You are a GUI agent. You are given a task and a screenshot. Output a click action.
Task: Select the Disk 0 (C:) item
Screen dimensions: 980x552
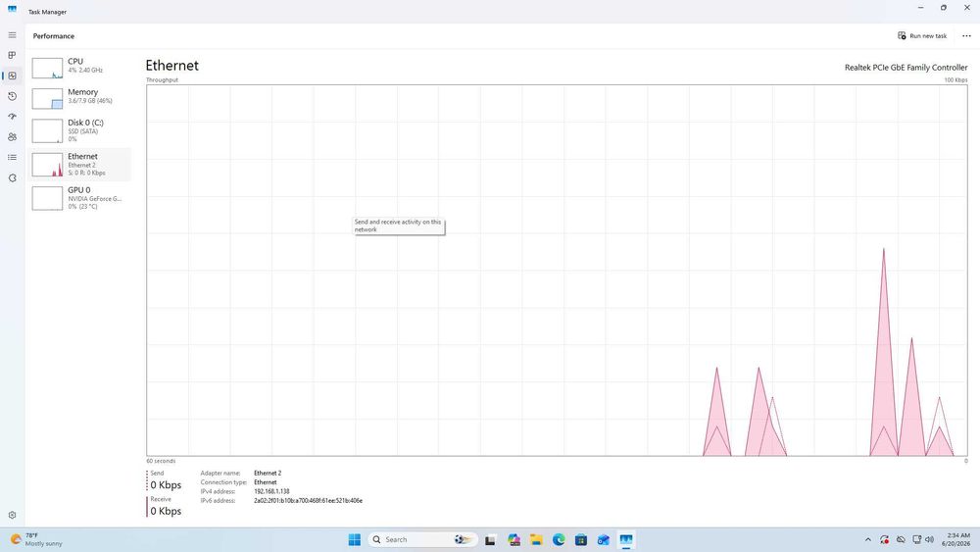coord(80,130)
